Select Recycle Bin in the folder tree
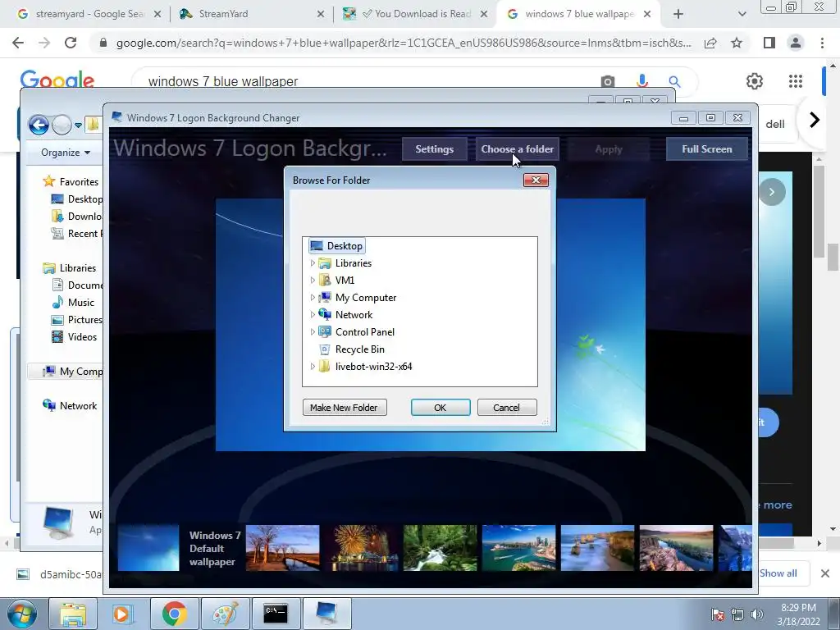Viewport: 840px width, 630px height. (360, 349)
